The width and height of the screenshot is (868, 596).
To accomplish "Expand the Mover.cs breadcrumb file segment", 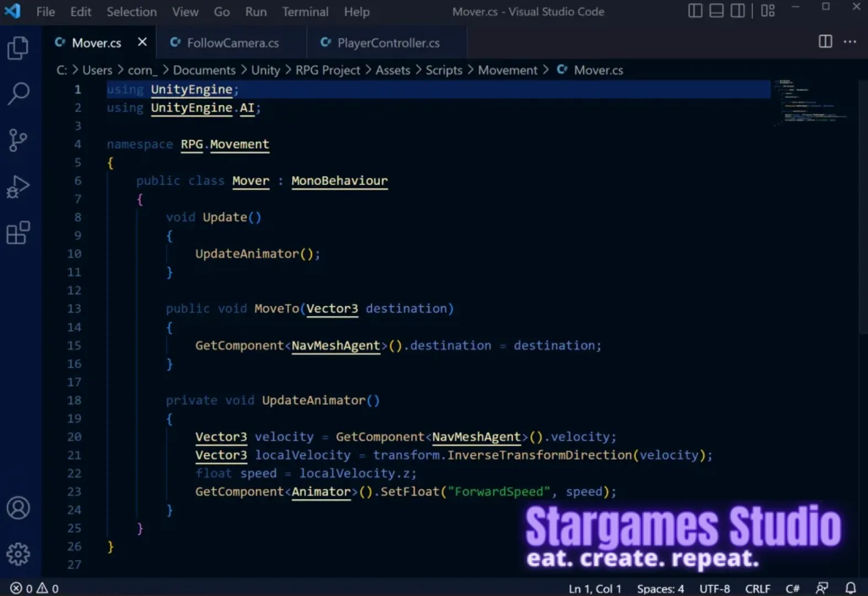I will pos(590,70).
